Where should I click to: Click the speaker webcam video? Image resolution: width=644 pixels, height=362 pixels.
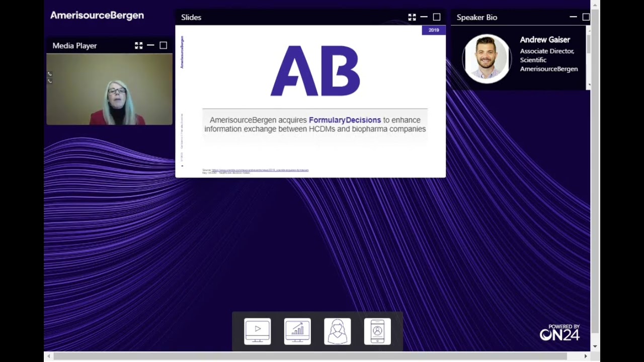[109, 89]
